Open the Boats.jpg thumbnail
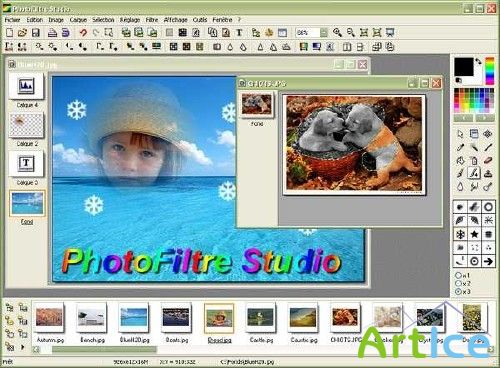The image size is (500, 368). [x=176, y=317]
